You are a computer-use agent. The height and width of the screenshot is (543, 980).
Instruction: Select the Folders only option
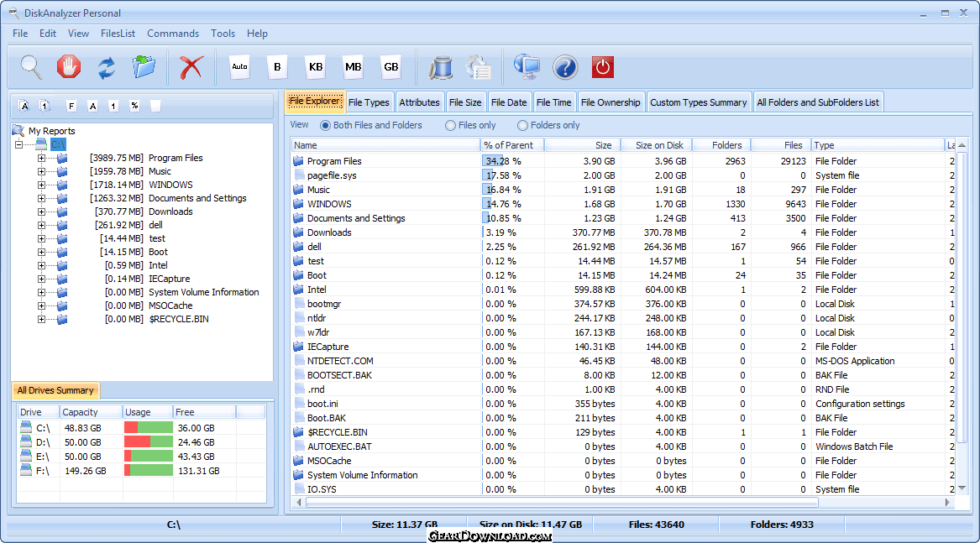[x=548, y=125]
